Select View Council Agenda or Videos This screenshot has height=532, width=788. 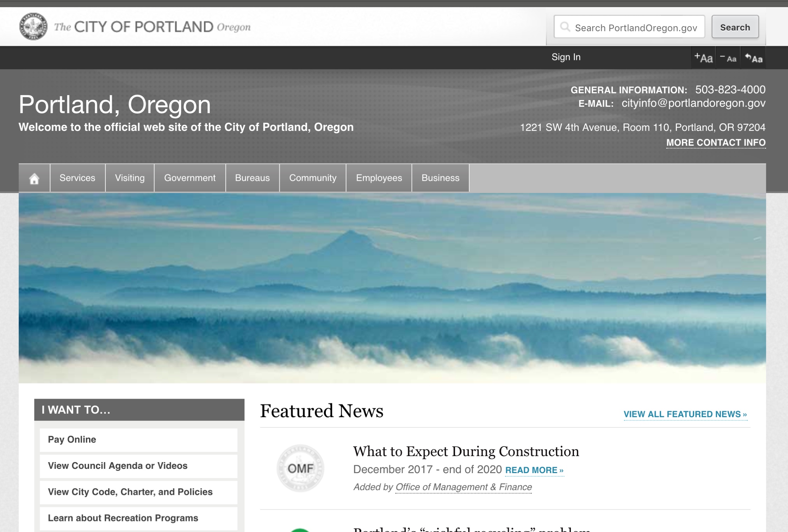138,466
